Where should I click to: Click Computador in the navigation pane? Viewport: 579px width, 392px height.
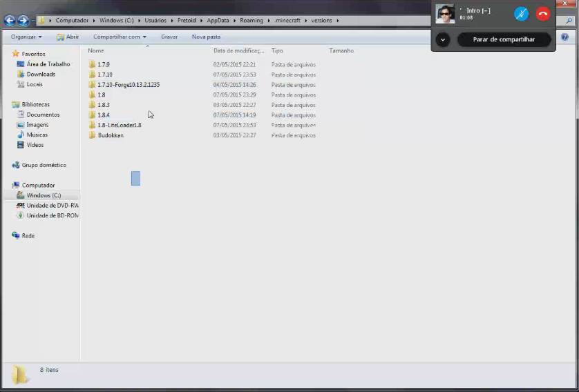pos(38,186)
